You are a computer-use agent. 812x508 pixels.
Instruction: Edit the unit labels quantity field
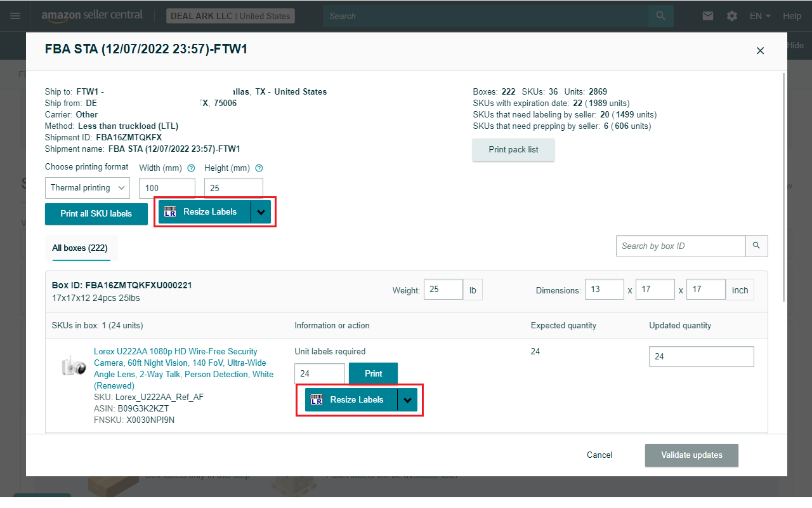point(320,374)
